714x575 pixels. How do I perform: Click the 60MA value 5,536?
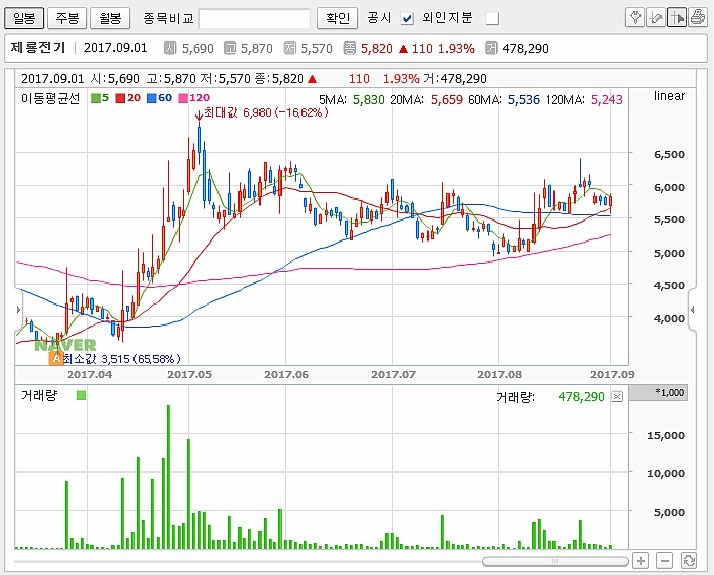(x=524, y=99)
